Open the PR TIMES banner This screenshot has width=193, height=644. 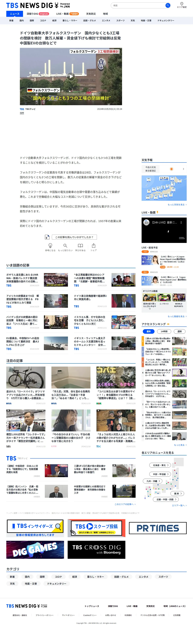[158, 528]
